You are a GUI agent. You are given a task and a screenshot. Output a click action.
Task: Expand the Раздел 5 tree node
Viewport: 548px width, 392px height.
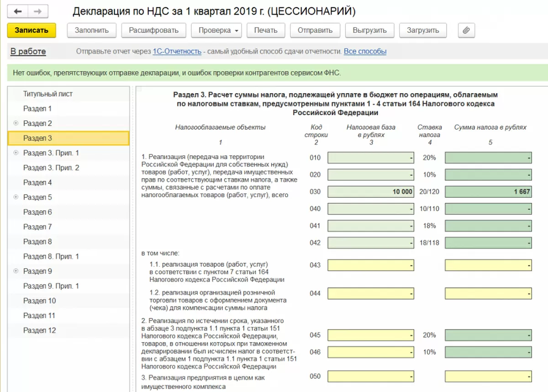pyautogui.click(x=16, y=197)
